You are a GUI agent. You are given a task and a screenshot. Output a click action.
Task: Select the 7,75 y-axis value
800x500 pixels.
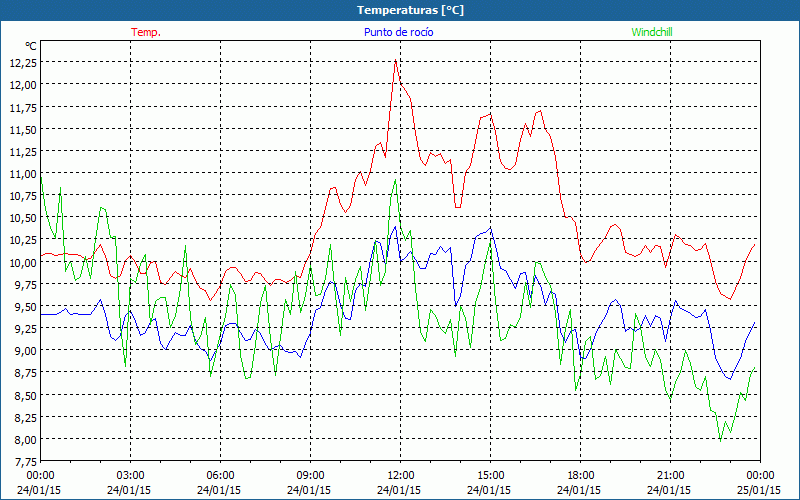(x=25, y=462)
